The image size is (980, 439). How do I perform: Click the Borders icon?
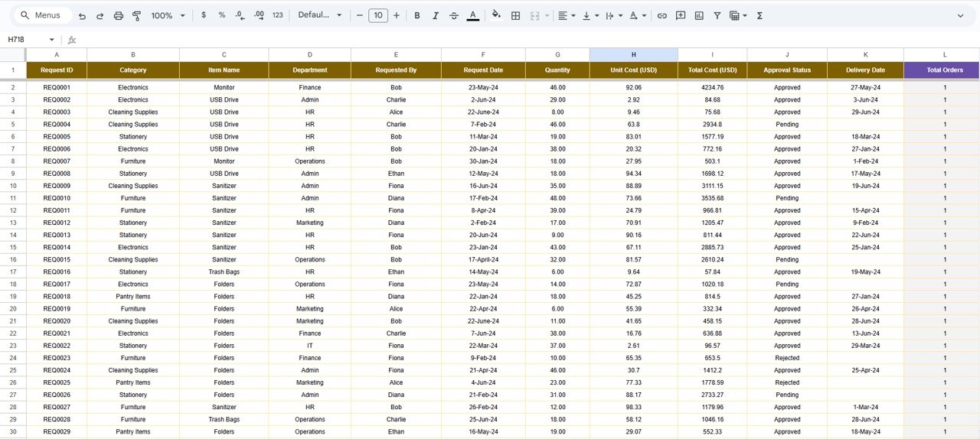pos(516,15)
